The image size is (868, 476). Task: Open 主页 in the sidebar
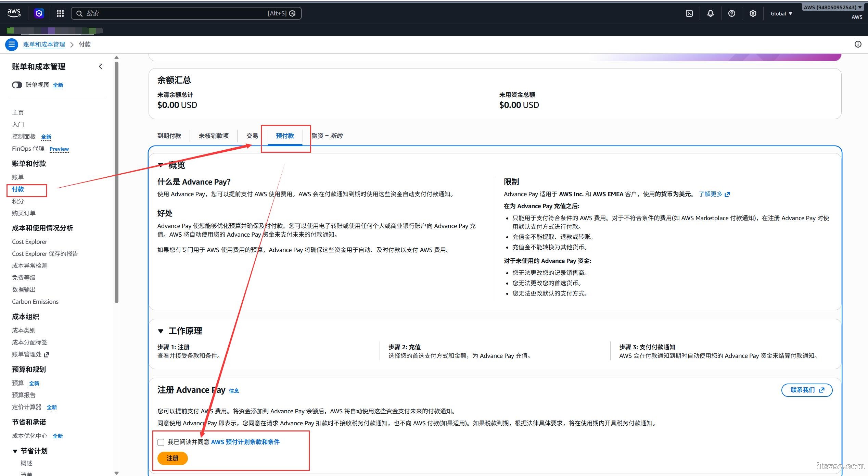point(18,113)
